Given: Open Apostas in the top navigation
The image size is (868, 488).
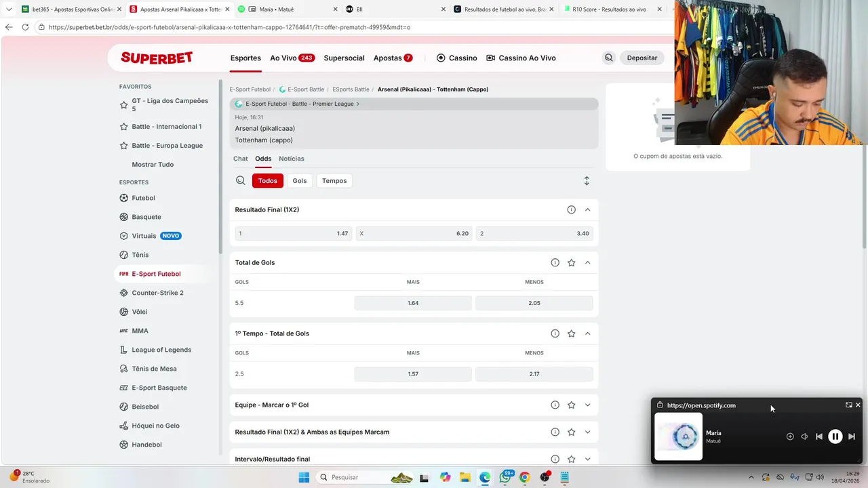Looking at the screenshot, I should (x=393, y=58).
